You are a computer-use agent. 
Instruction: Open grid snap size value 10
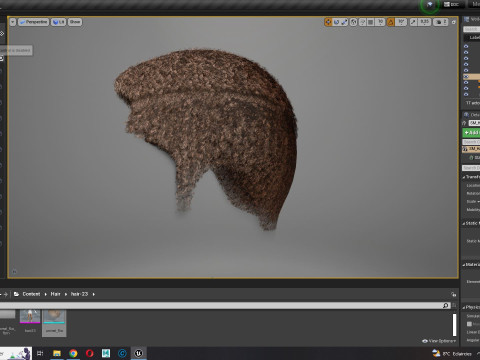pos(380,22)
